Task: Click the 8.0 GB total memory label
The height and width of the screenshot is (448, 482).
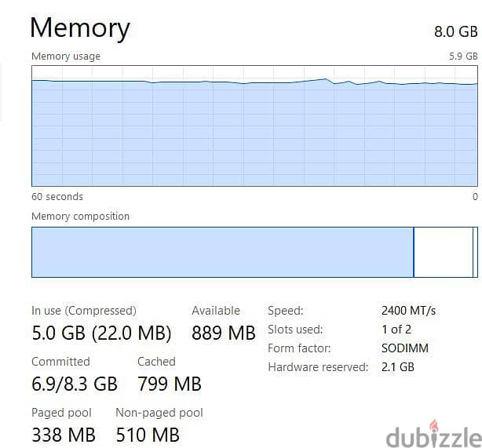Action: point(455,31)
